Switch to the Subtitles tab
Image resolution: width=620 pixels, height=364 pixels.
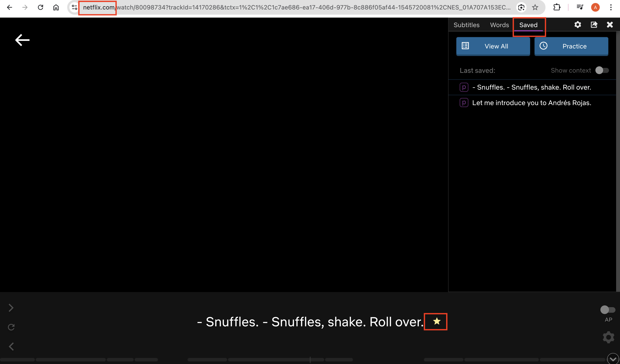pyautogui.click(x=466, y=25)
